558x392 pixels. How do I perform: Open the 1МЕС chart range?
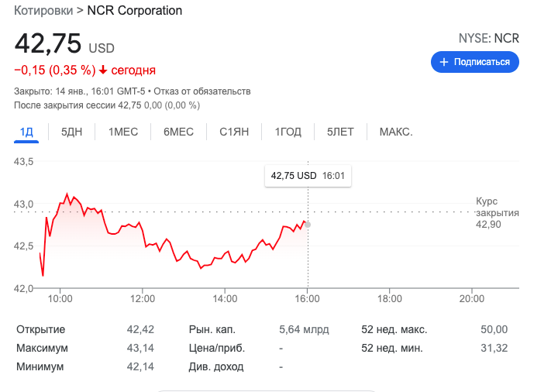pyautogui.click(x=123, y=132)
